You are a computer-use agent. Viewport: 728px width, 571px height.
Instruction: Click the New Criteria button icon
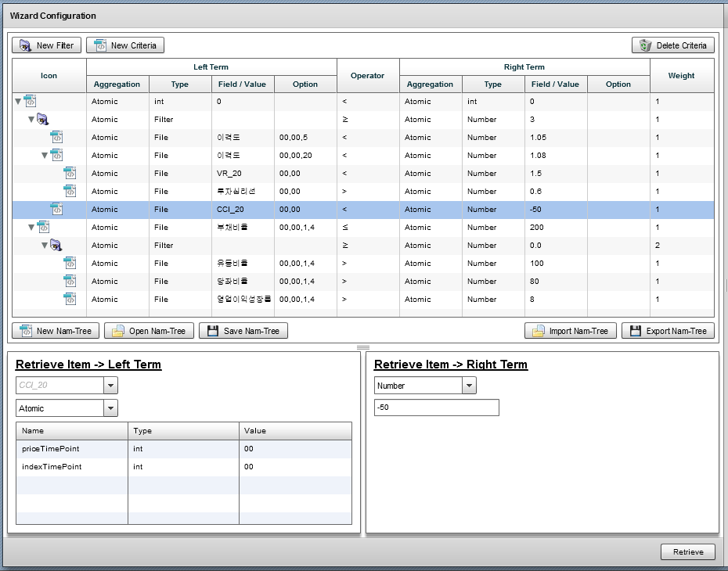pos(99,45)
